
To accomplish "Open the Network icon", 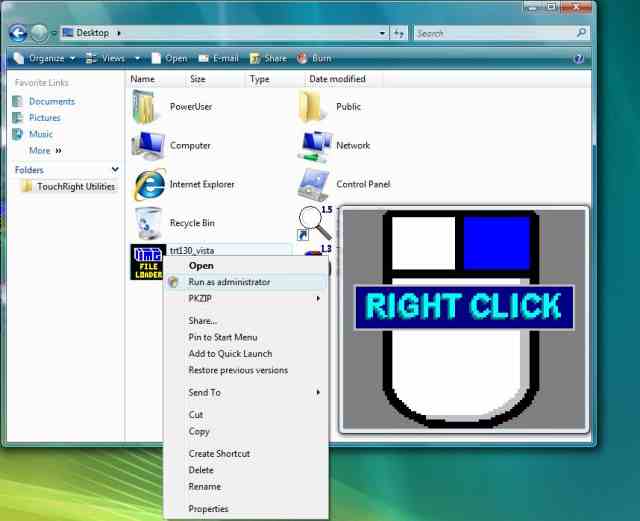I will click(x=315, y=146).
